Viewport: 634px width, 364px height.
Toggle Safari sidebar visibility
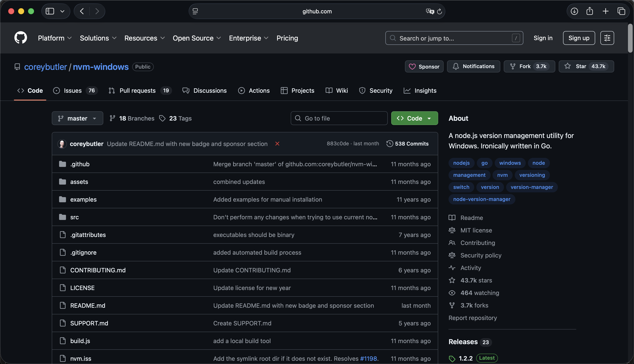pos(50,11)
